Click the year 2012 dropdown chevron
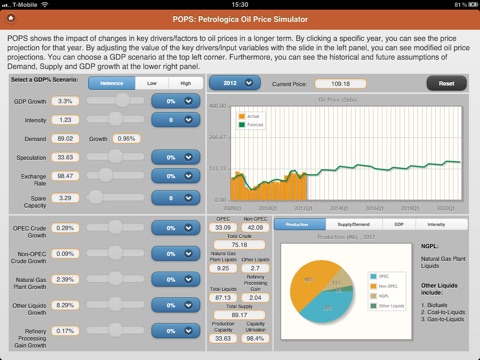Screen dimensions: 480x360 249,83
